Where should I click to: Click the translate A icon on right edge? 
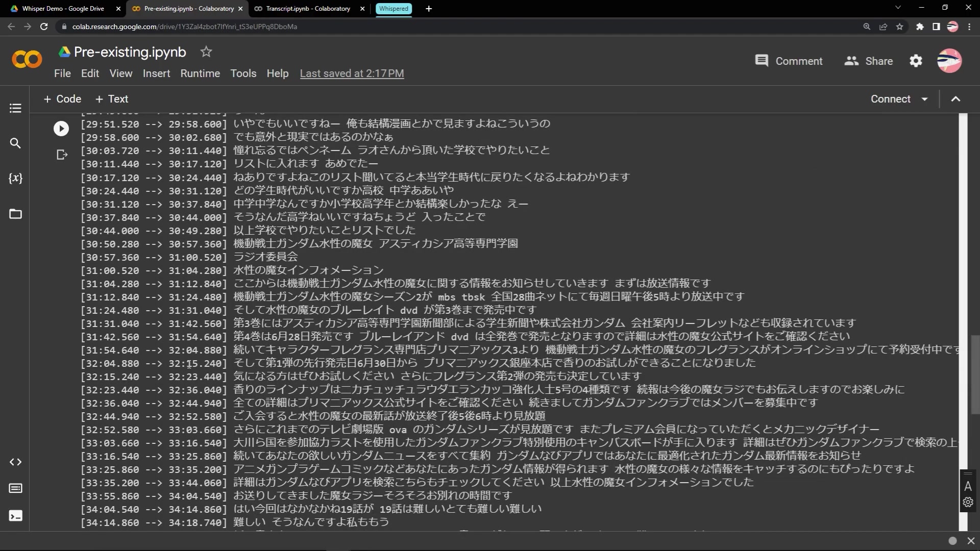point(968,486)
